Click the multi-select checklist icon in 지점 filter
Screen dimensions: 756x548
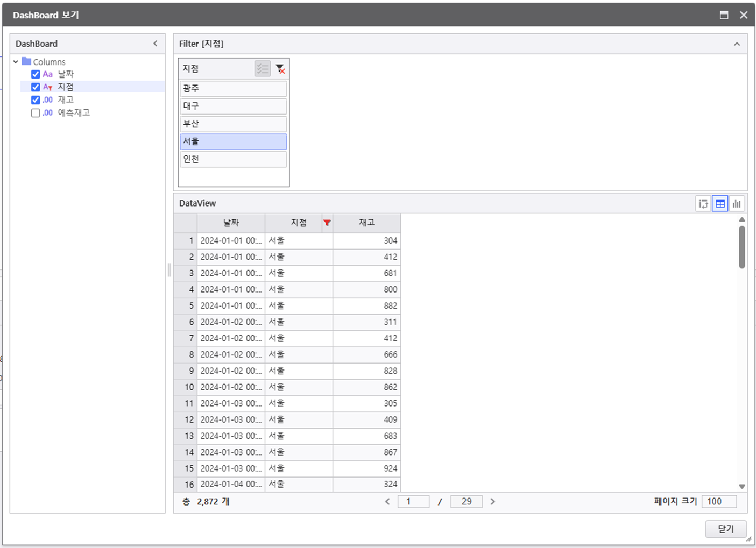(x=263, y=69)
